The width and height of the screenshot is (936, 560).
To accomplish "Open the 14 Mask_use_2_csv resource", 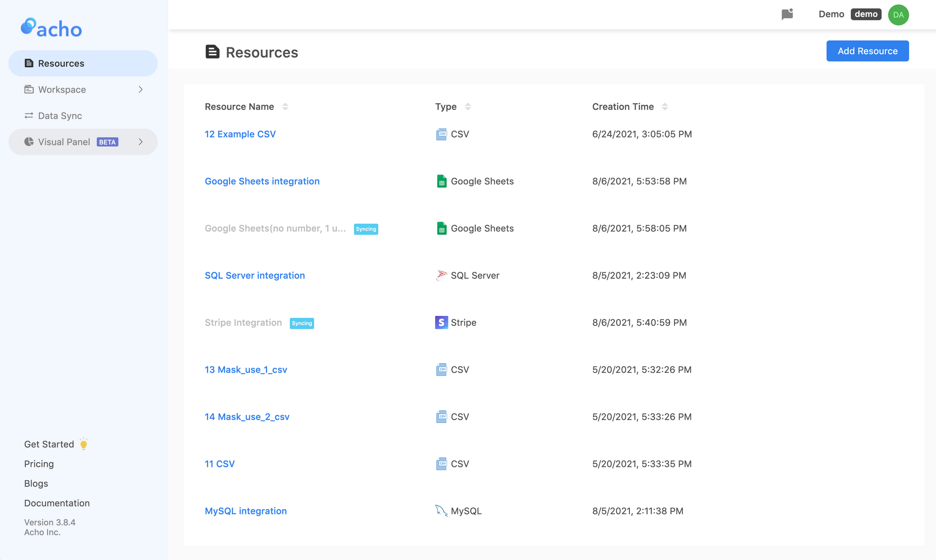I will click(247, 417).
